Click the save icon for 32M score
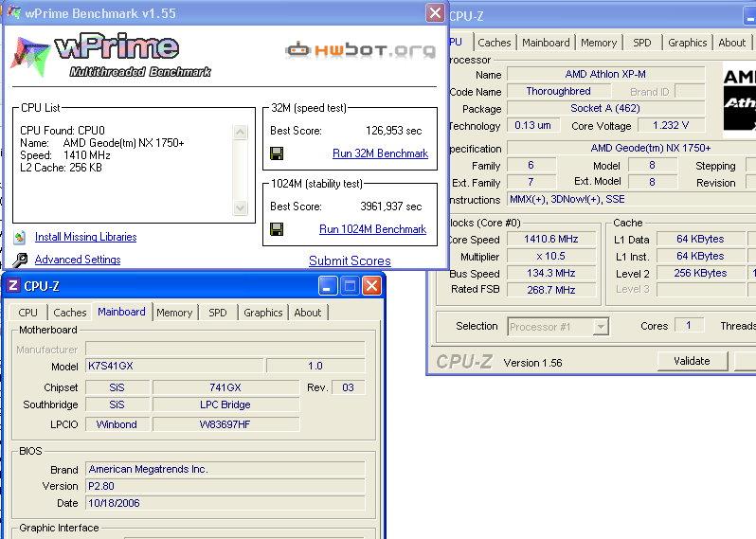This screenshot has height=539, width=756. pos(277,153)
